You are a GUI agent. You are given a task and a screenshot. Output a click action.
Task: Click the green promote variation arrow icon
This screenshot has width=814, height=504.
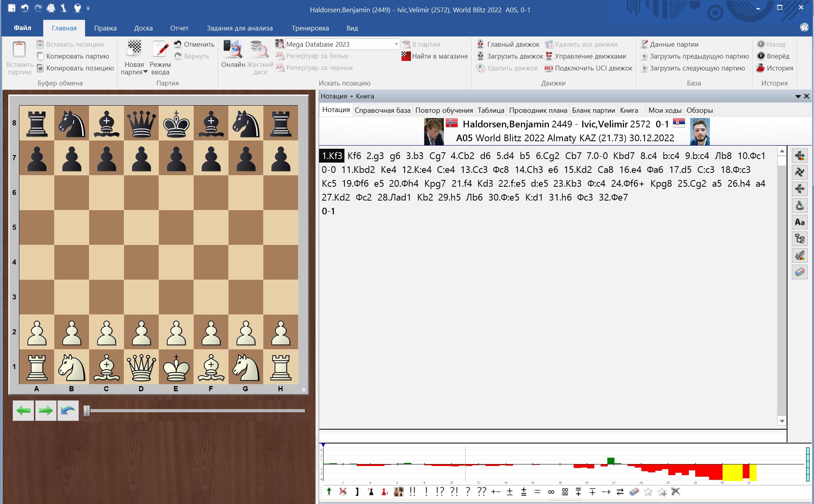click(x=329, y=492)
